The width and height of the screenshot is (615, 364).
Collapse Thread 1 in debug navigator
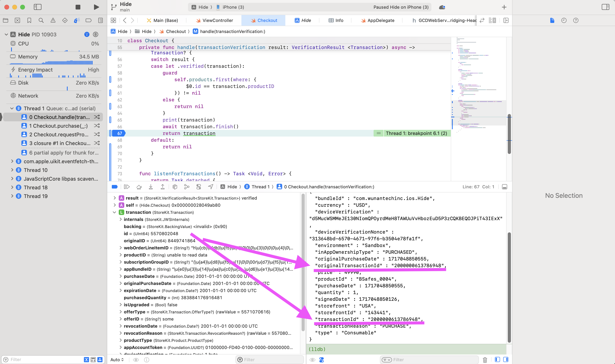12,108
